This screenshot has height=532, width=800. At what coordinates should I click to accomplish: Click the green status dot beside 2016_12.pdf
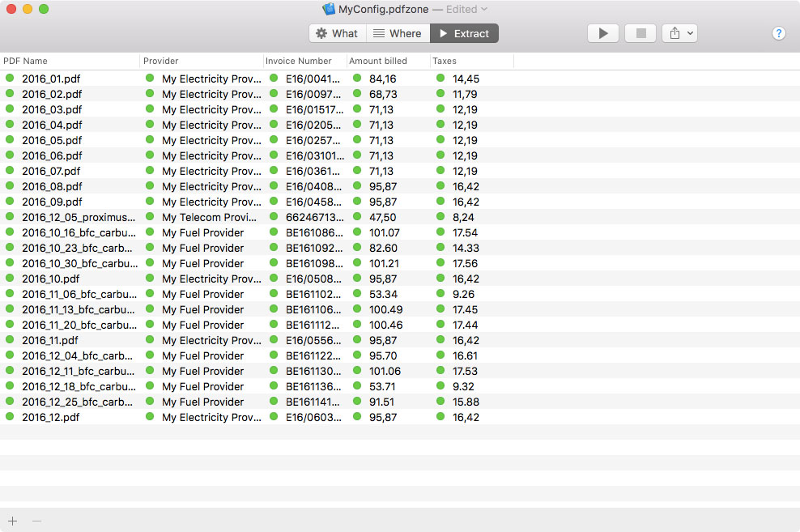tap(10, 417)
